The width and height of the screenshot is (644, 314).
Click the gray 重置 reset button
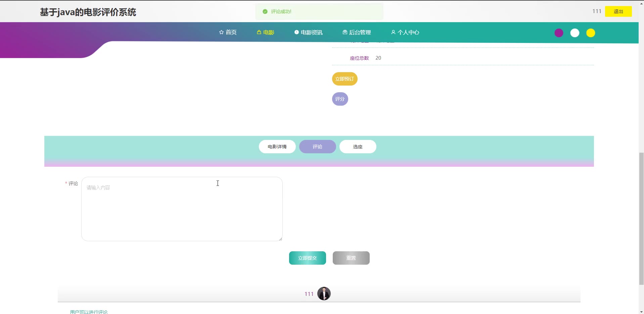tap(351, 258)
